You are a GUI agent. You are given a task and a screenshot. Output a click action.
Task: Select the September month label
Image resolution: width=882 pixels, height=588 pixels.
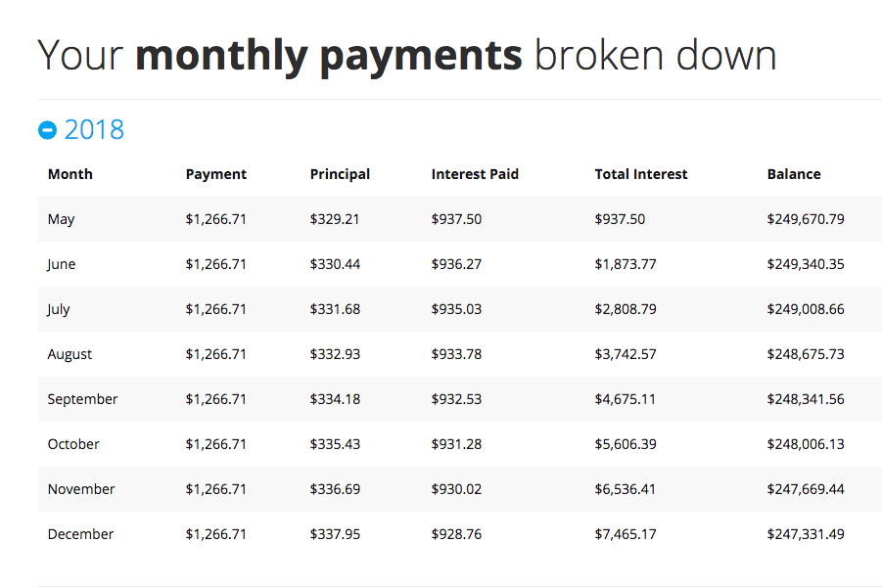point(82,399)
